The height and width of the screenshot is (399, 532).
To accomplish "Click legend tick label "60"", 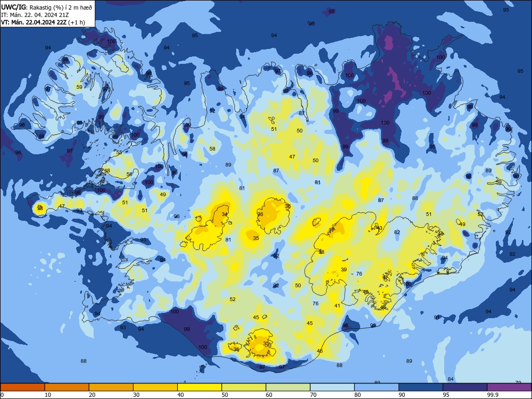I will [x=269, y=395].
